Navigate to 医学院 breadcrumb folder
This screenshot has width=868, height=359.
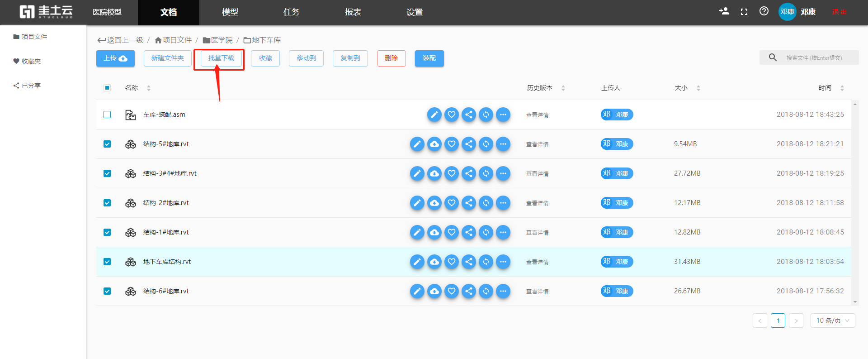[x=218, y=40]
